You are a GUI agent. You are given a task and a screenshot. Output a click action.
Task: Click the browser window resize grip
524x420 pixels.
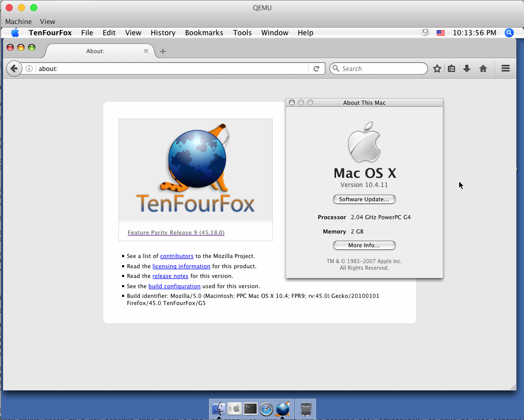pyautogui.click(x=513, y=387)
